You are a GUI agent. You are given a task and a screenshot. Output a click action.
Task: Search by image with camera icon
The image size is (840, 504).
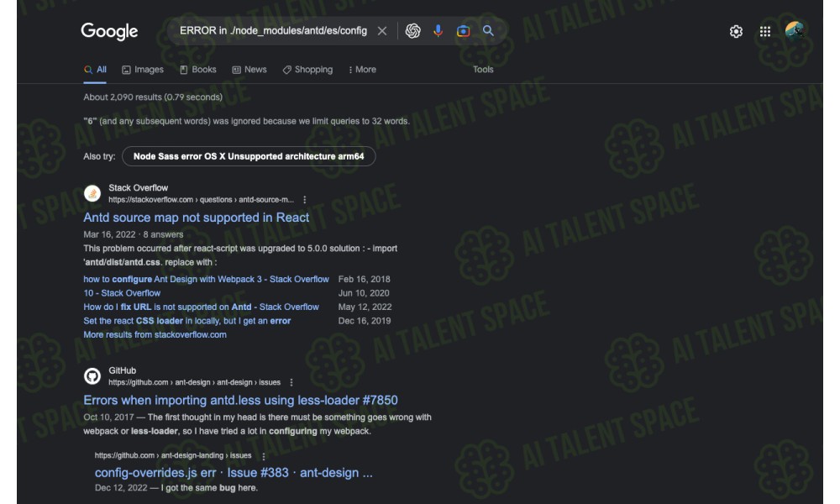pos(463,31)
